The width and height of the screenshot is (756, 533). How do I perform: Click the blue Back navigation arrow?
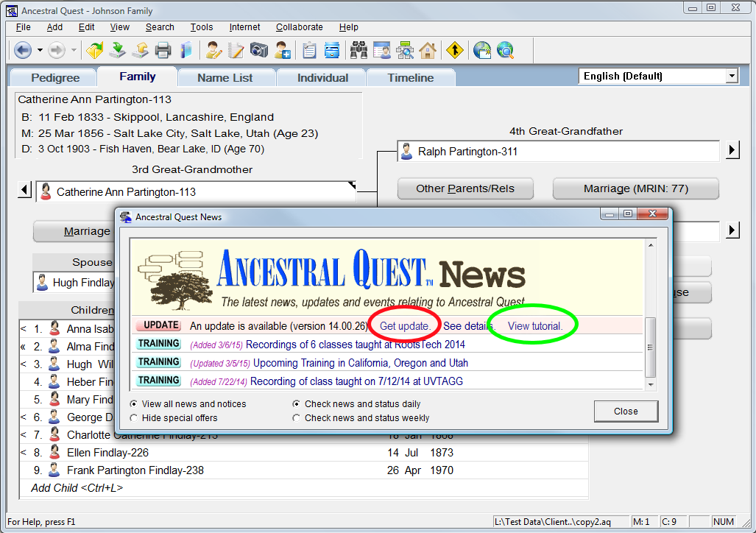23,51
